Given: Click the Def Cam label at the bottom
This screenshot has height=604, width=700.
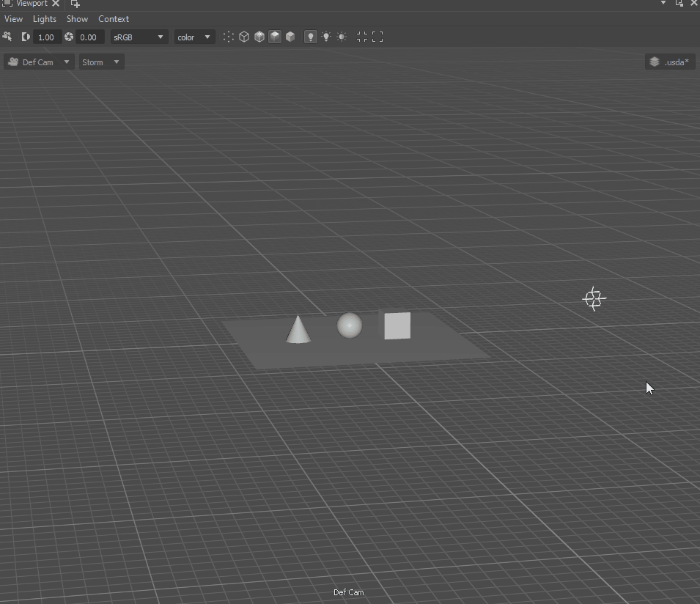Looking at the screenshot, I should pyautogui.click(x=349, y=592).
